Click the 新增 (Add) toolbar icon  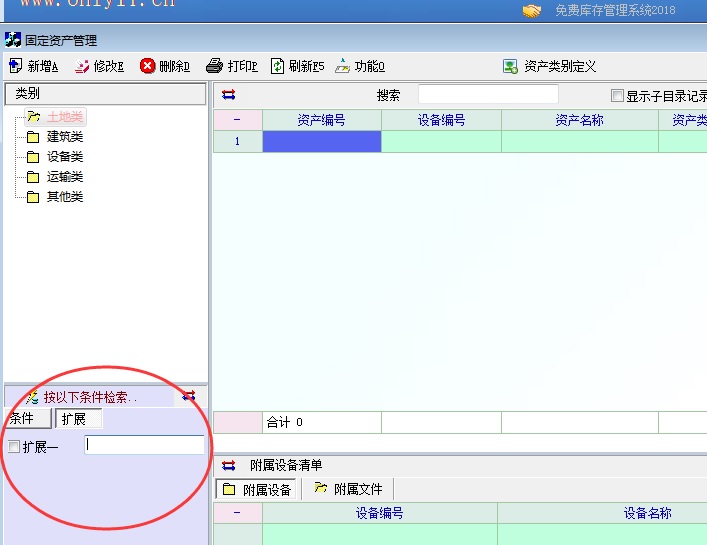[x=16, y=67]
